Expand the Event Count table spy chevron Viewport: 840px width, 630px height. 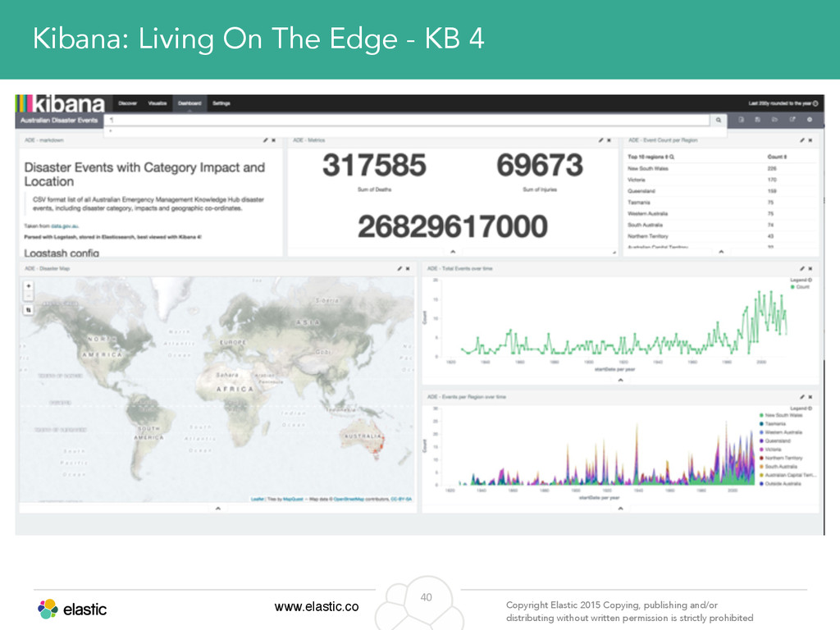point(721,252)
